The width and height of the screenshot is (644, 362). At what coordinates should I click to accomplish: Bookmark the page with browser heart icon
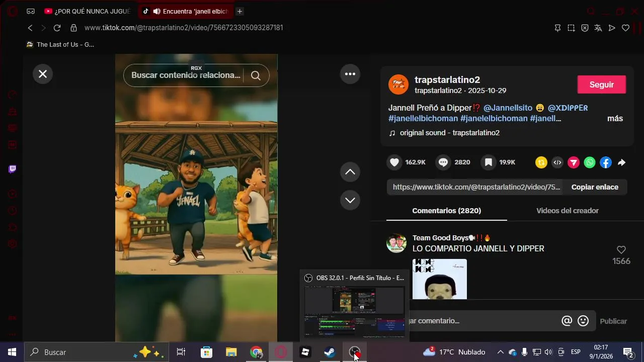(625, 28)
